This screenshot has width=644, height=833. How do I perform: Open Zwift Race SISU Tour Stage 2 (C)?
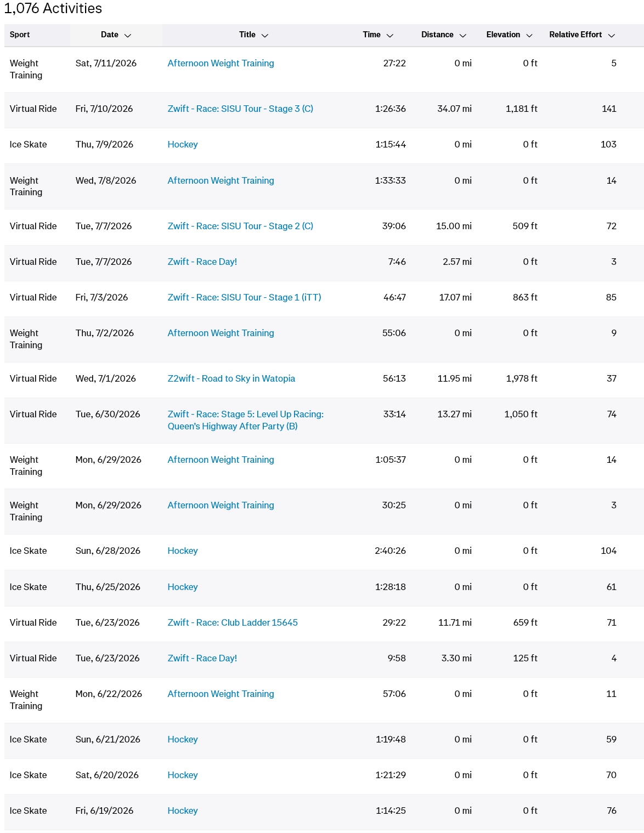(x=240, y=226)
